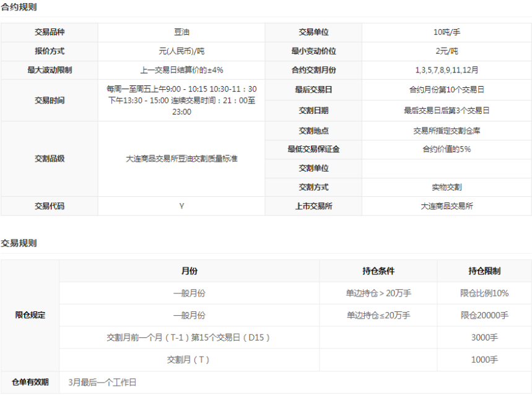Screen dimensions: 532x395
Task: Click the 合约规则 section heading
Action: [x=19, y=7]
